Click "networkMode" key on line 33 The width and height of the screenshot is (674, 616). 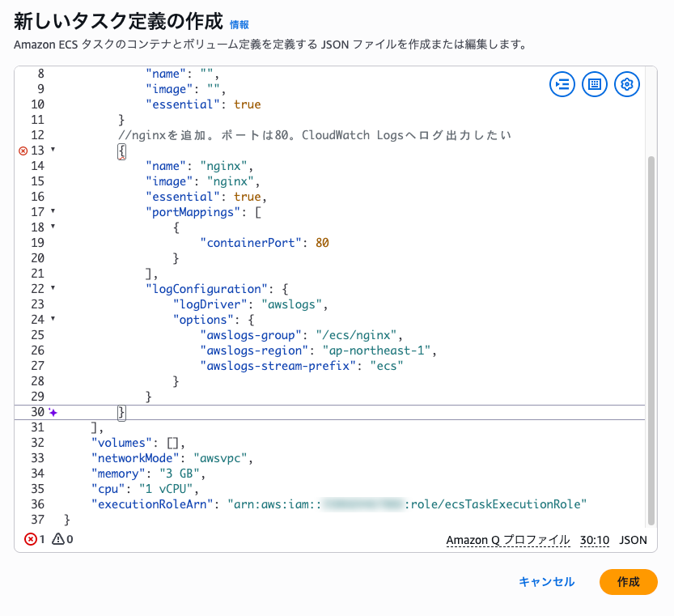click(135, 458)
